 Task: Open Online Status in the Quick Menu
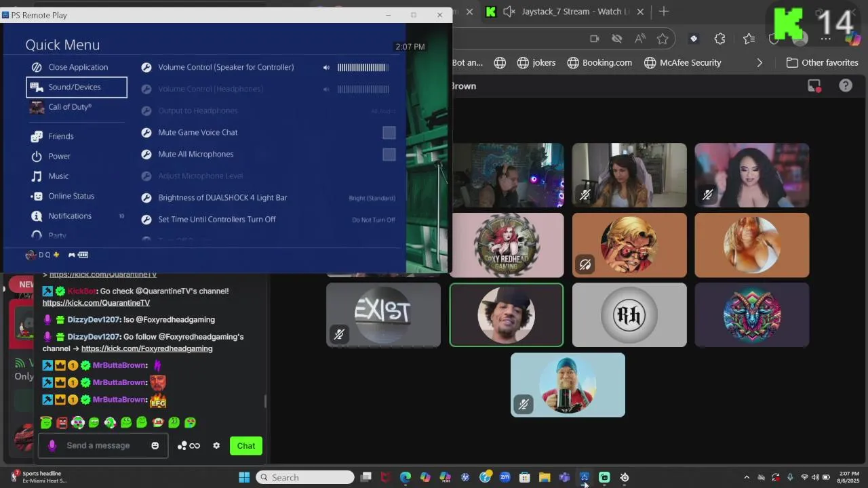click(71, 196)
